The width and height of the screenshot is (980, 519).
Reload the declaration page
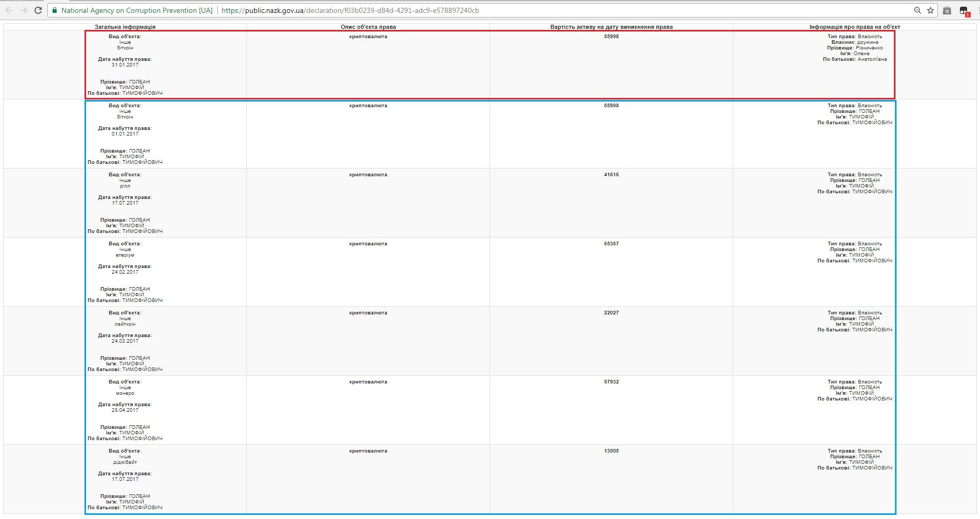coord(38,10)
